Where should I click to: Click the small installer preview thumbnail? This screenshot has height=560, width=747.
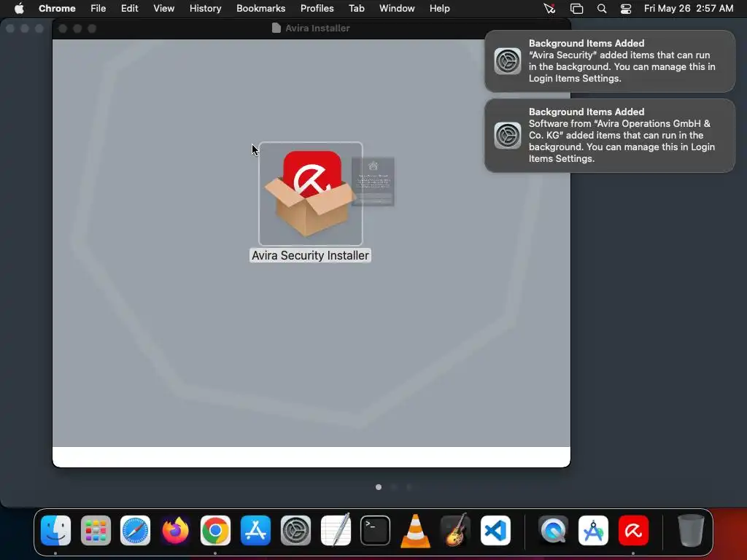tap(373, 182)
